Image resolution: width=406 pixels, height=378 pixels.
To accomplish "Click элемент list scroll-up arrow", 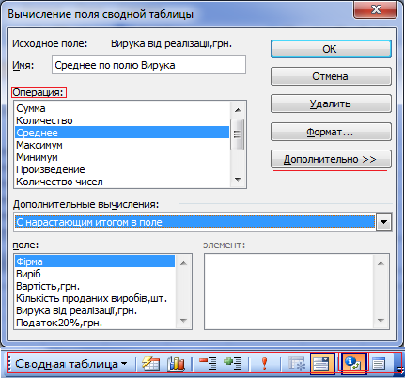I will pos(381,263).
